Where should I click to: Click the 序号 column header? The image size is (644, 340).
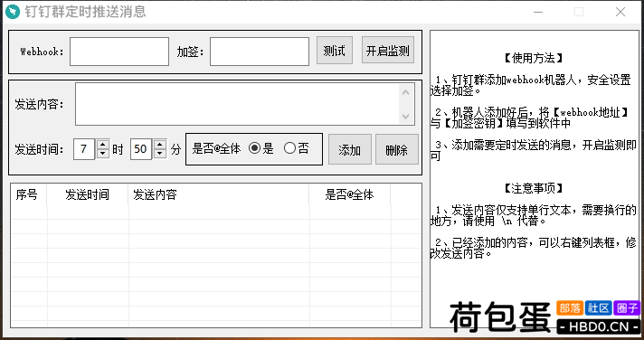point(29,194)
